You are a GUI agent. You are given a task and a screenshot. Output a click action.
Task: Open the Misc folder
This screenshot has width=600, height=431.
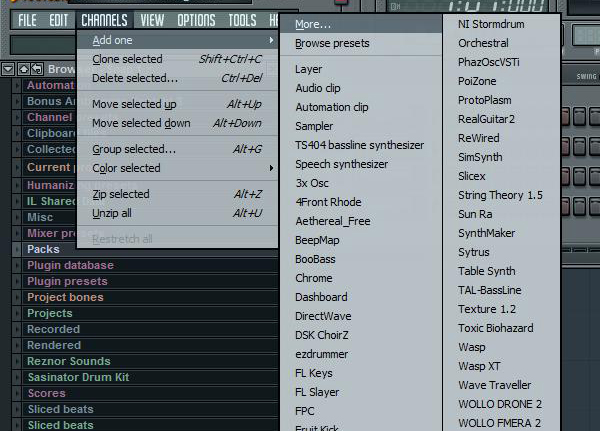click(50, 217)
